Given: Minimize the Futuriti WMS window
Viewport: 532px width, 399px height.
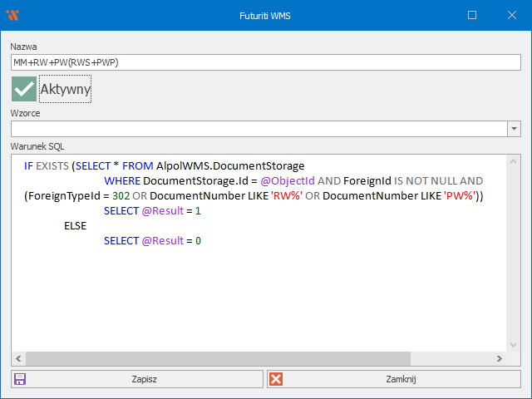Looking at the screenshot, I should click(436, 15).
